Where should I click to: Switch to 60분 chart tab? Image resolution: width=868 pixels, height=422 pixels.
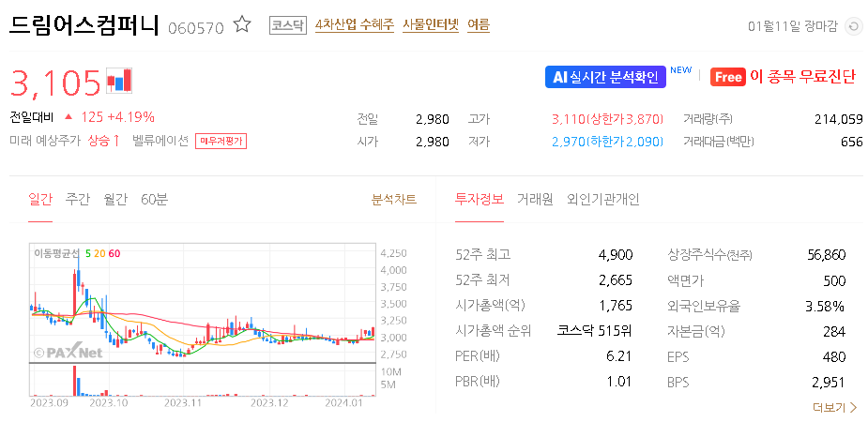pos(154,199)
